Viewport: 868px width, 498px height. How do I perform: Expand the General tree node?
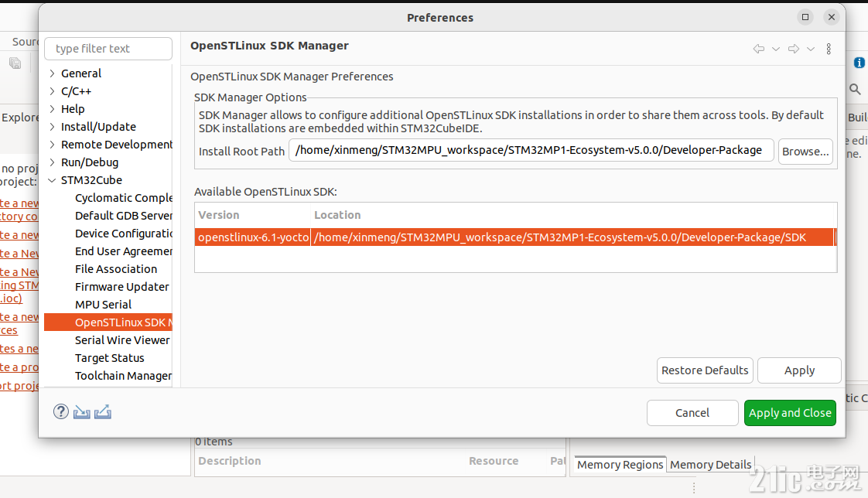coord(52,73)
